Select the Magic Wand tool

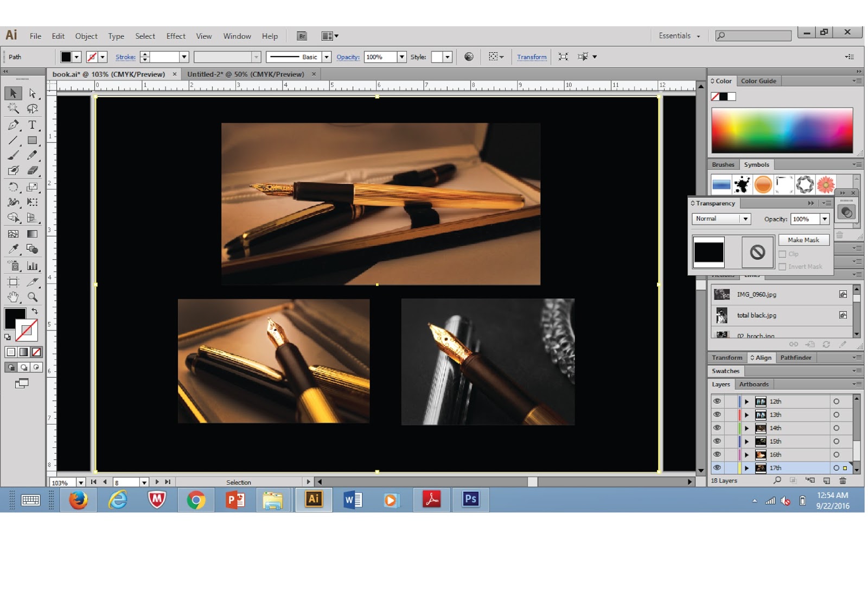[13, 109]
